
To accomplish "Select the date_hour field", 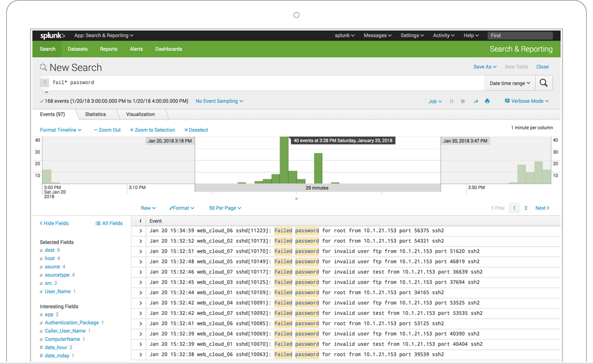I will (x=56, y=348).
